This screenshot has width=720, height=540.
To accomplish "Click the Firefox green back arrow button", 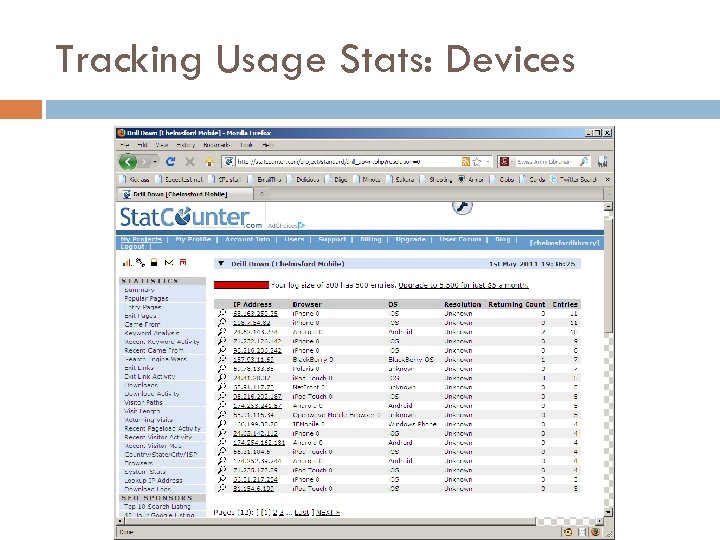I will pos(128,161).
